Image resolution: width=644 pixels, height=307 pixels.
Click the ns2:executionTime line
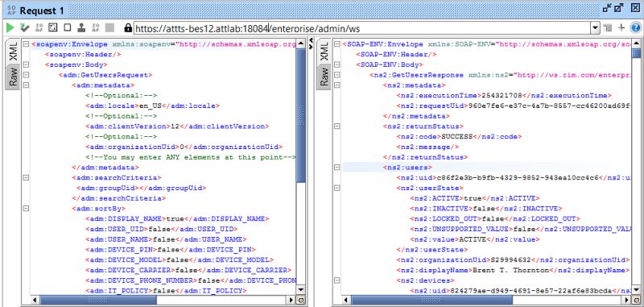504,95
